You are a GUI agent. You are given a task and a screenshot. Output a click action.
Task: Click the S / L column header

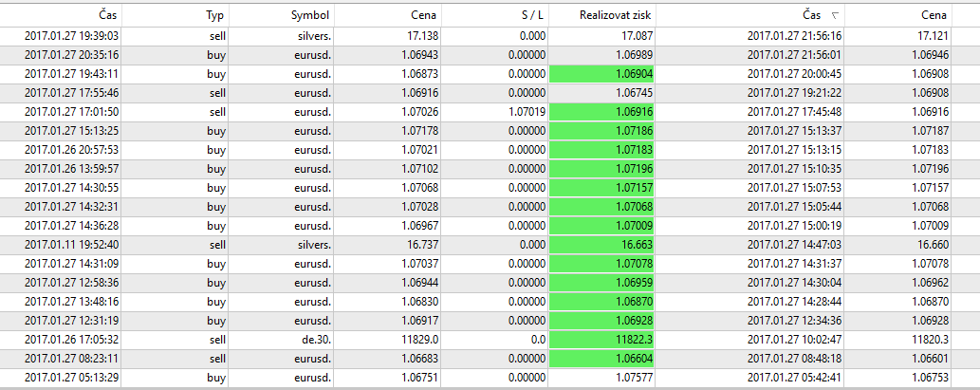coord(533,15)
